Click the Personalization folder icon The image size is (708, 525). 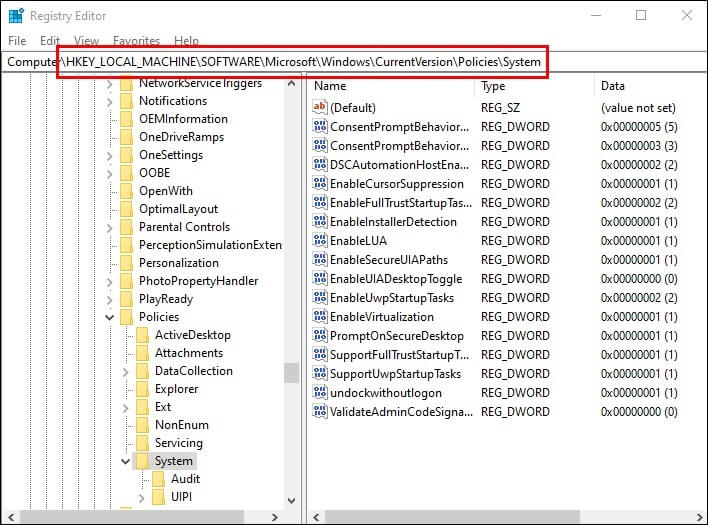click(x=127, y=263)
